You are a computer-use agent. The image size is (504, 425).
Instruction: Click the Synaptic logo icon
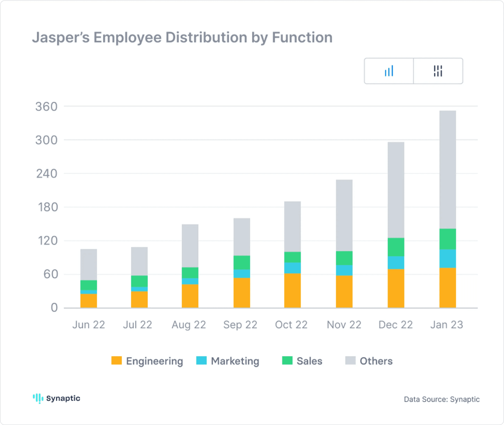[38, 398]
